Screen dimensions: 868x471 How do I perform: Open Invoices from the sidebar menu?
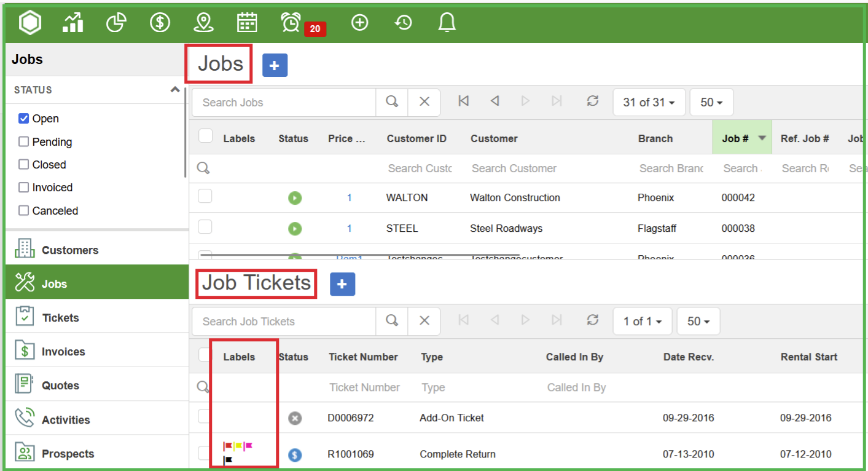[x=63, y=352]
